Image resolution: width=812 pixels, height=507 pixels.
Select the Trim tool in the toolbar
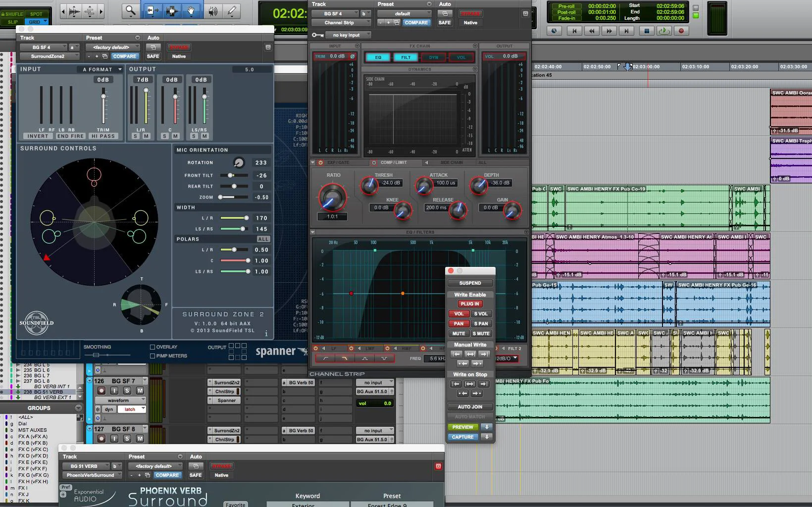point(152,10)
